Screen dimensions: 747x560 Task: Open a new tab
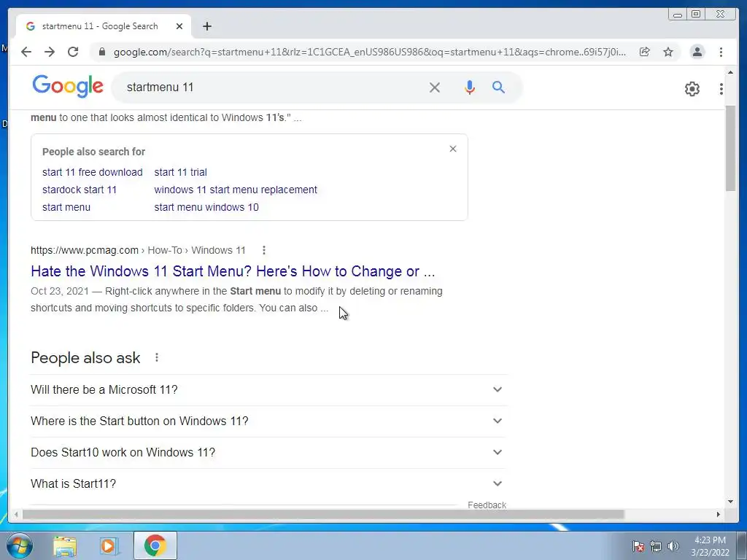tap(206, 26)
